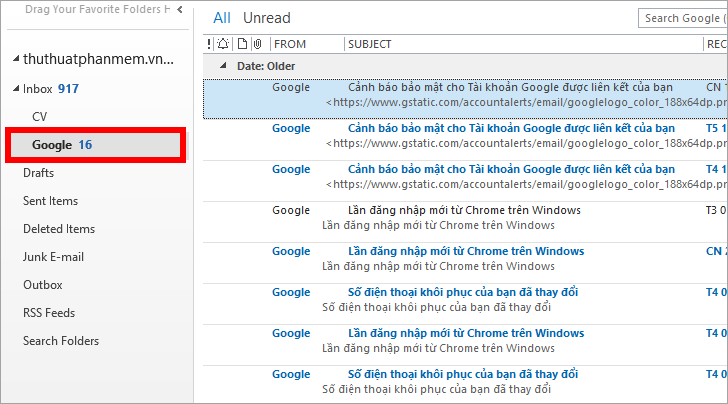Open bottom 'Số điện thoại khôi phục' email
Screen dimensions: 728x404
click(x=465, y=385)
